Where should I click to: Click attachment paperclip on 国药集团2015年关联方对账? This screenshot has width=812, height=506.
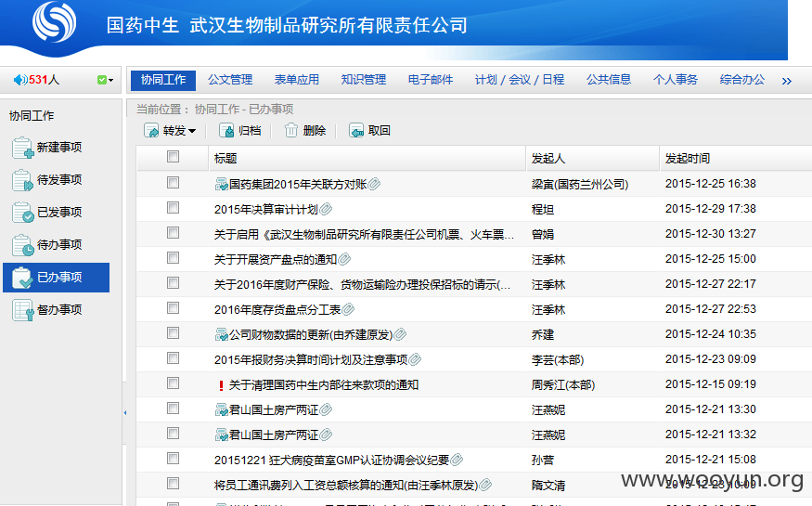(x=374, y=184)
